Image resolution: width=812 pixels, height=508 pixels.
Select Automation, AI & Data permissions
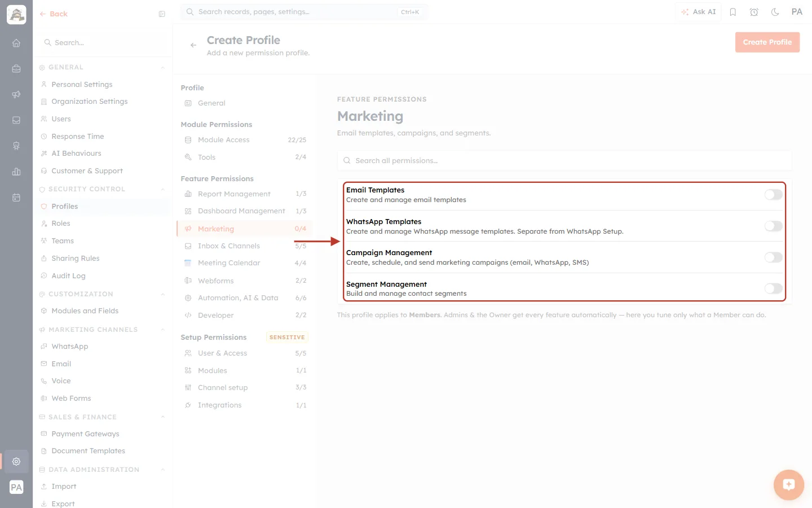(x=245, y=298)
